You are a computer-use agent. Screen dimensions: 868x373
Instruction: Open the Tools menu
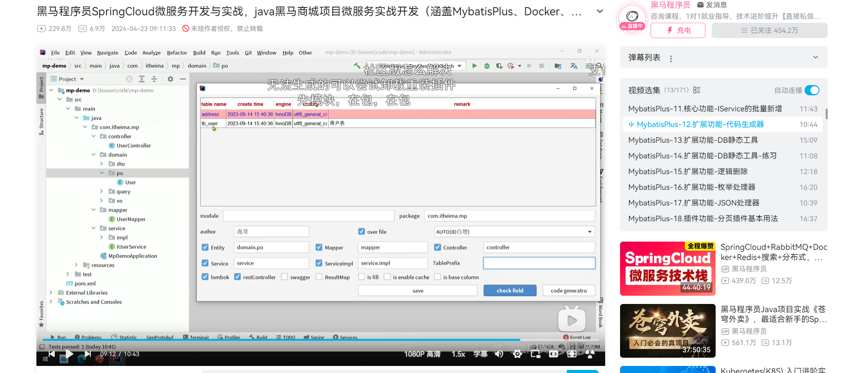click(233, 52)
